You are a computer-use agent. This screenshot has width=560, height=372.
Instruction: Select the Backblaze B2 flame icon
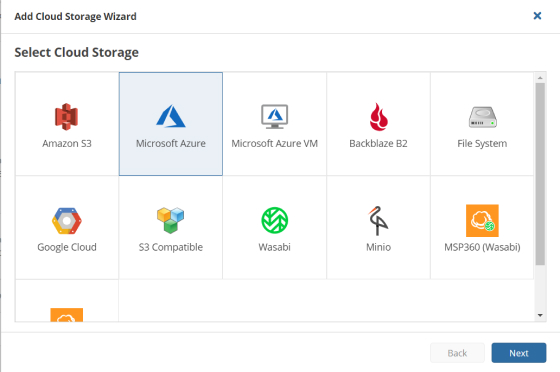pyautogui.click(x=378, y=117)
